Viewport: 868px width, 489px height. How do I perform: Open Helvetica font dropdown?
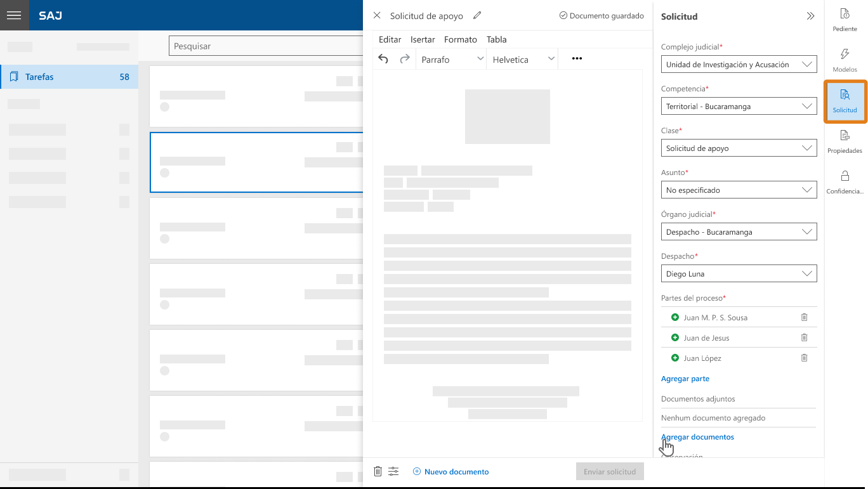tap(523, 59)
